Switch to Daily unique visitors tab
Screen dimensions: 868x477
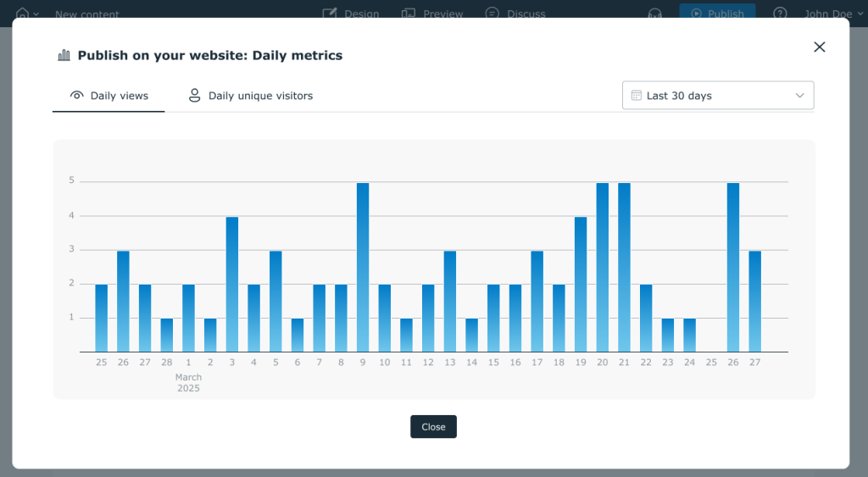pos(251,96)
